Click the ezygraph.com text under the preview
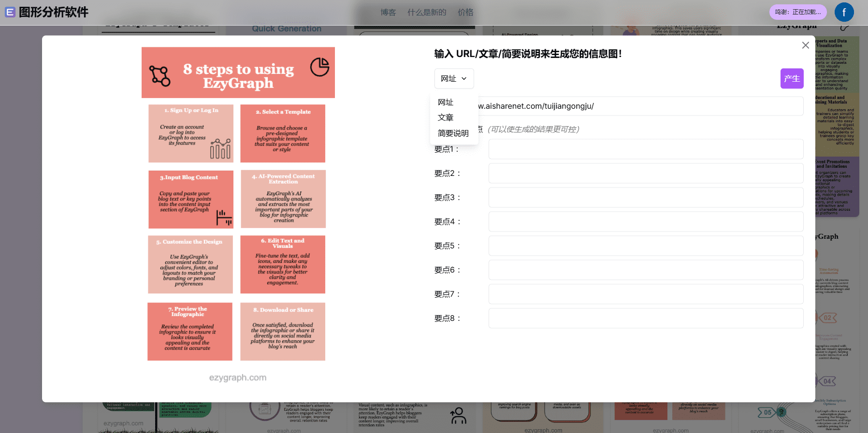The width and height of the screenshot is (868, 433). (x=238, y=377)
